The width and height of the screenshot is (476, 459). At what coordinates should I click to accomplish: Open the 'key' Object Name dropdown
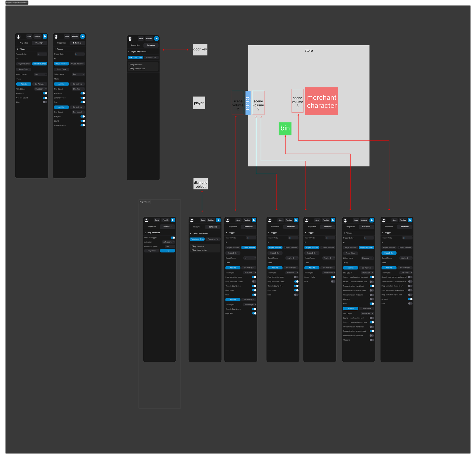tap(250, 258)
